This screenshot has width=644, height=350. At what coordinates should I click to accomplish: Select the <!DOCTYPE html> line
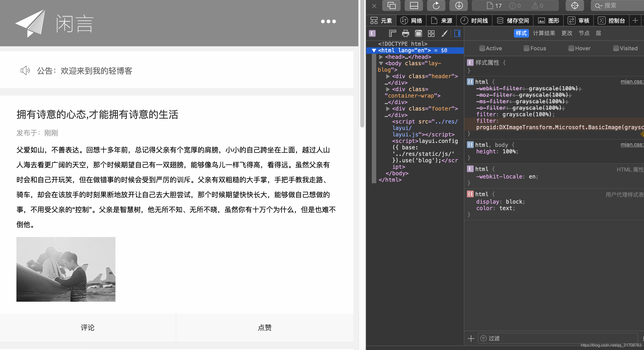(x=403, y=44)
